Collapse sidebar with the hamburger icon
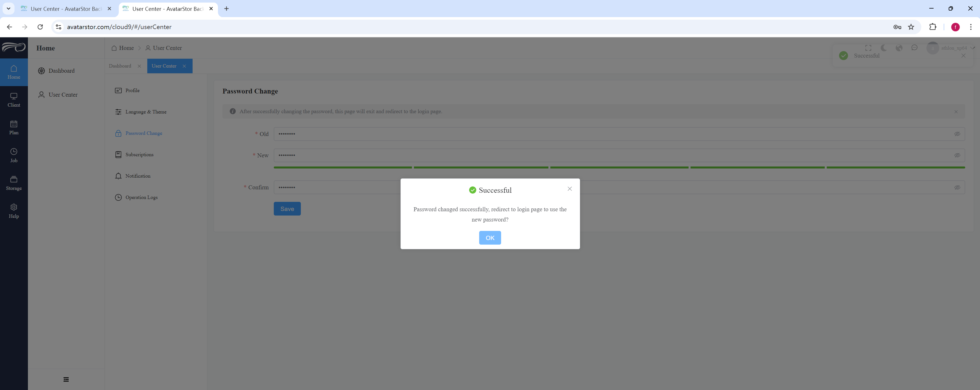This screenshot has height=390, width=980. (66, 379)
